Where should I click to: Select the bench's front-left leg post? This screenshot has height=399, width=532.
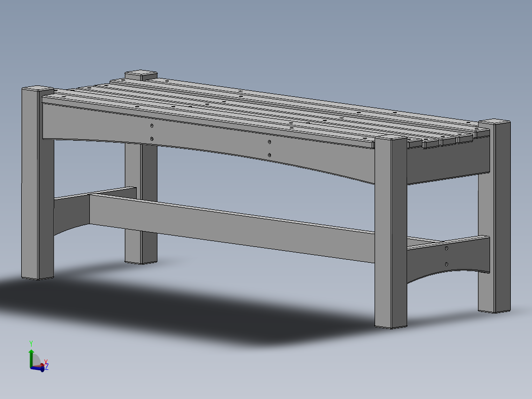[38, 183]
